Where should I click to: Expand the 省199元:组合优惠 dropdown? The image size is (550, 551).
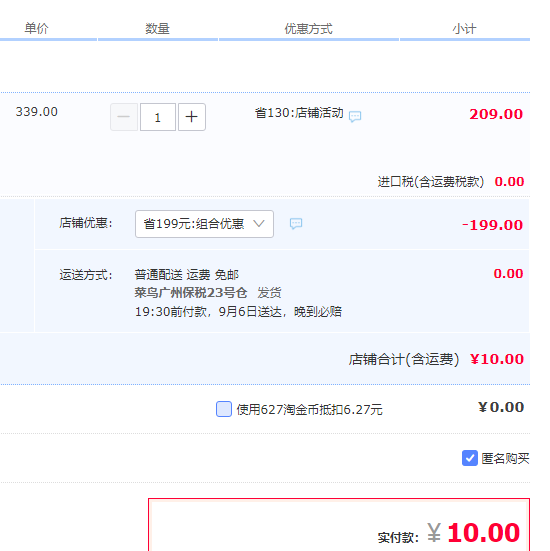tap(204, 224)
